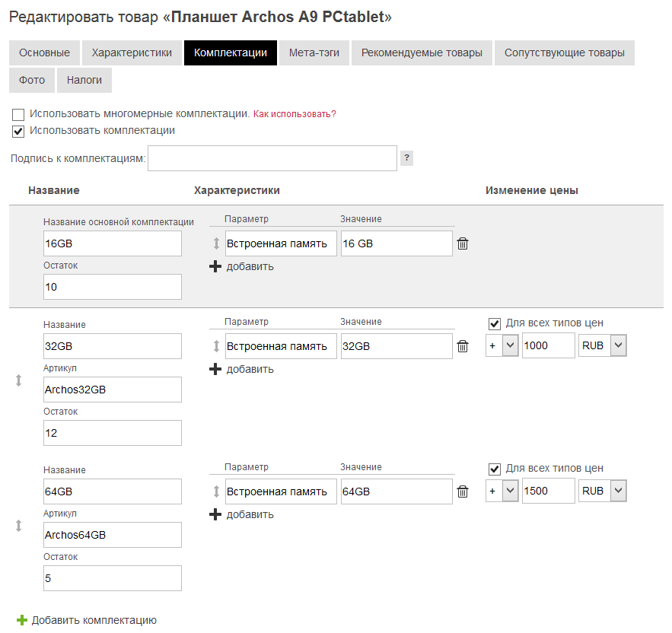The height and width of the screenshot is (633, 672).
Task: Click the drag handle of 64GB variant
Action: [19, 526]
